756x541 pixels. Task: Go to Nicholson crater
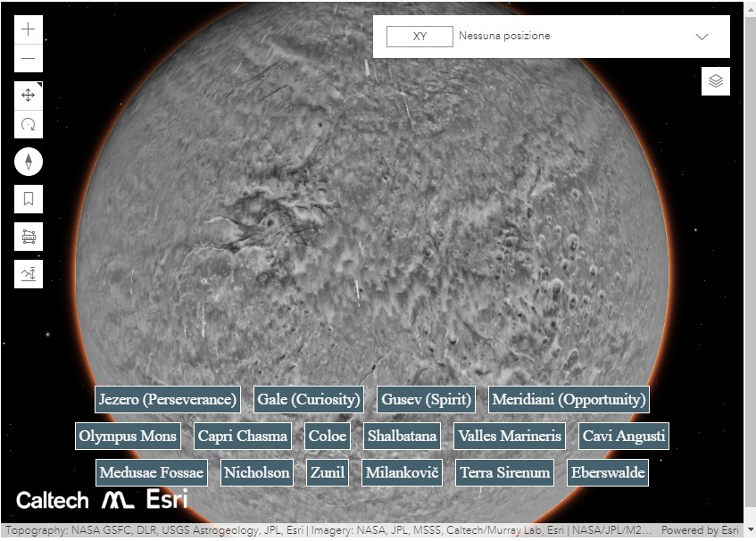(x=256, y=472)
